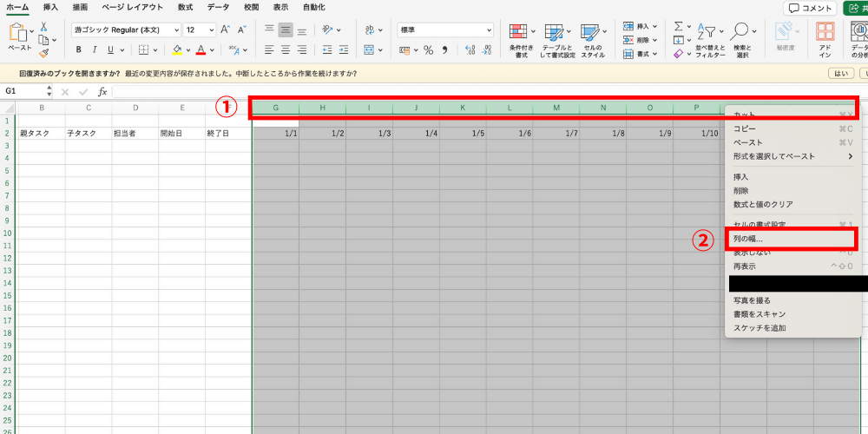868x434 pixels.
Task: Center text horizontally
Action: click(286, 49)
